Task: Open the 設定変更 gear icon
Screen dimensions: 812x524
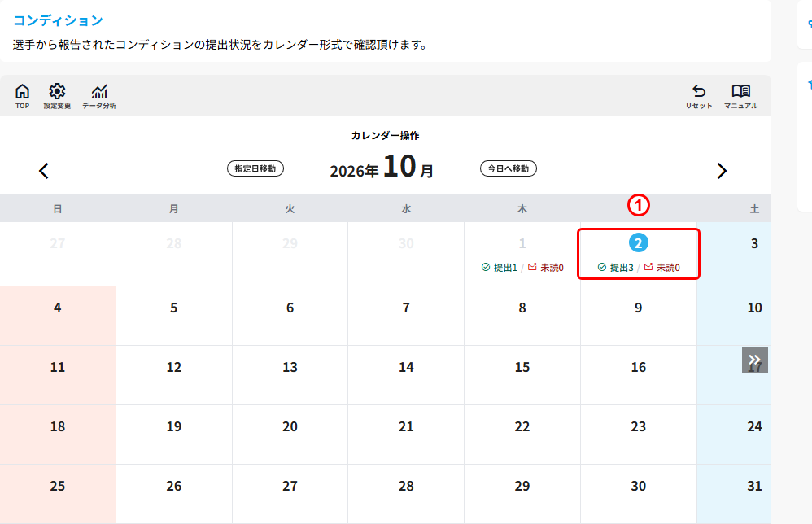Action: coord(57,96)
